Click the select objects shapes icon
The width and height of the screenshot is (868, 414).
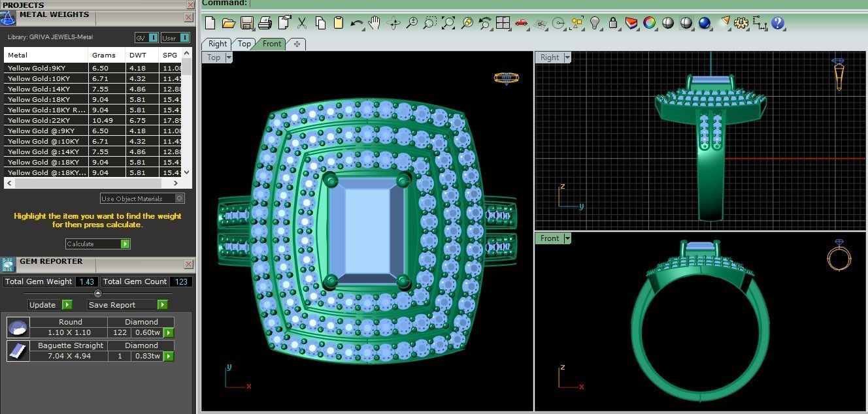pos(576,24)
